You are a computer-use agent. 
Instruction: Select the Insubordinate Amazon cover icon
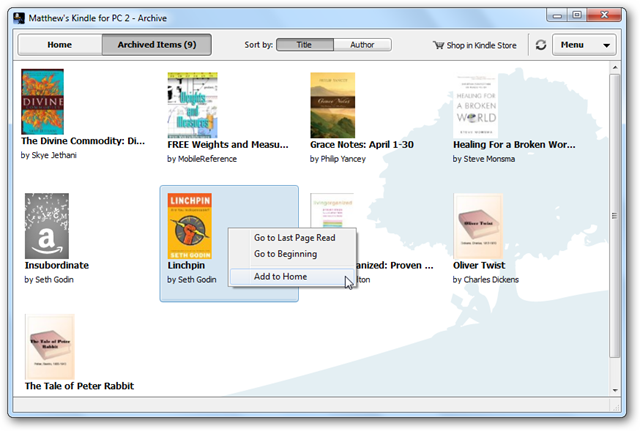(x=47, y=226)
